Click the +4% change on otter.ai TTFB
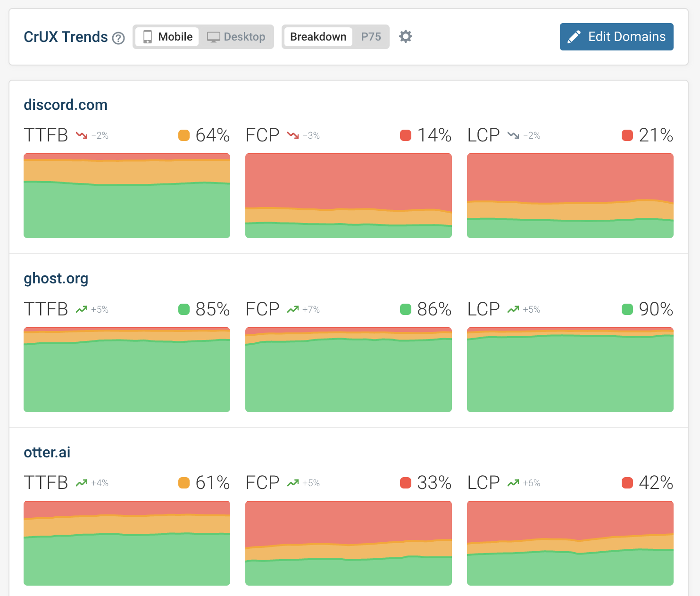Screen dimensions: 700x596 [100, 483]
